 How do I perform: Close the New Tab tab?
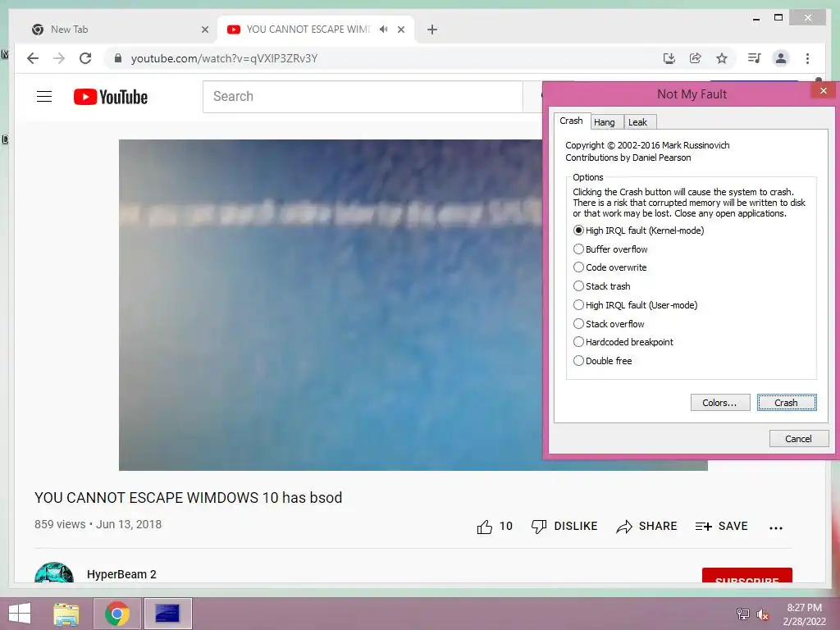click(x=204, y=30)
